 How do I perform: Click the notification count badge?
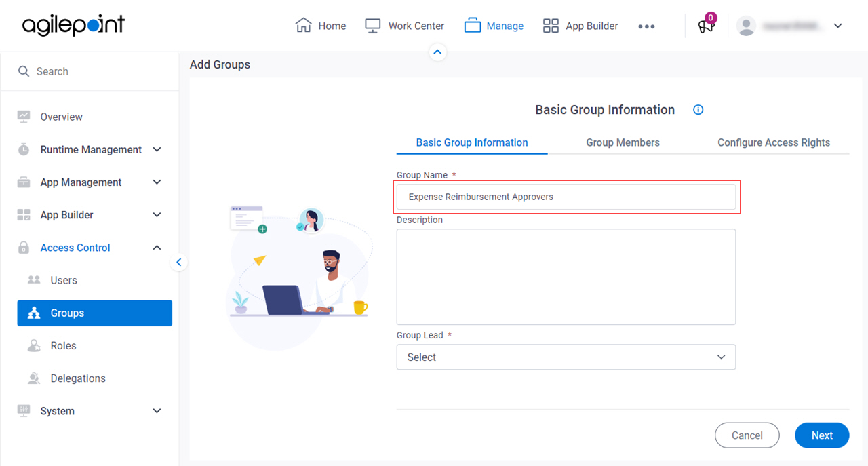click(711, 18)
